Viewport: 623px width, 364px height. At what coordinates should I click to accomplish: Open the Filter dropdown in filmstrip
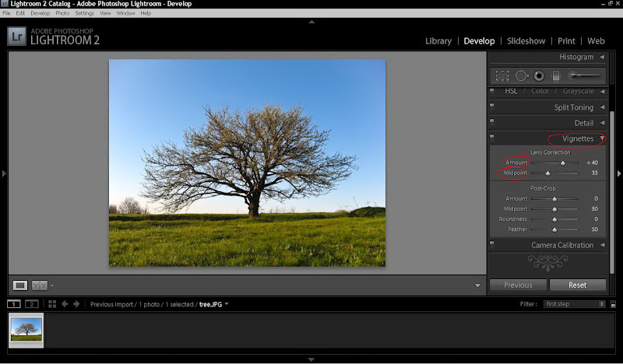pyautogui.click(x=574, y=304)
